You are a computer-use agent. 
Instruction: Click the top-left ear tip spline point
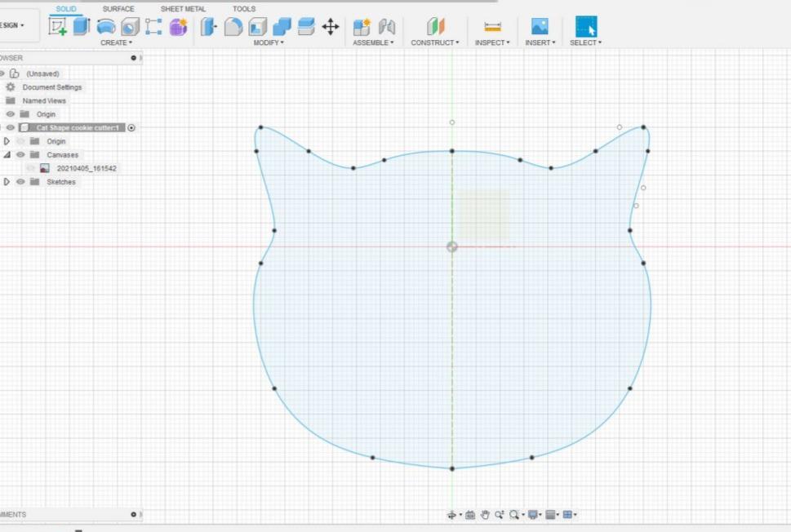(260, 127)
